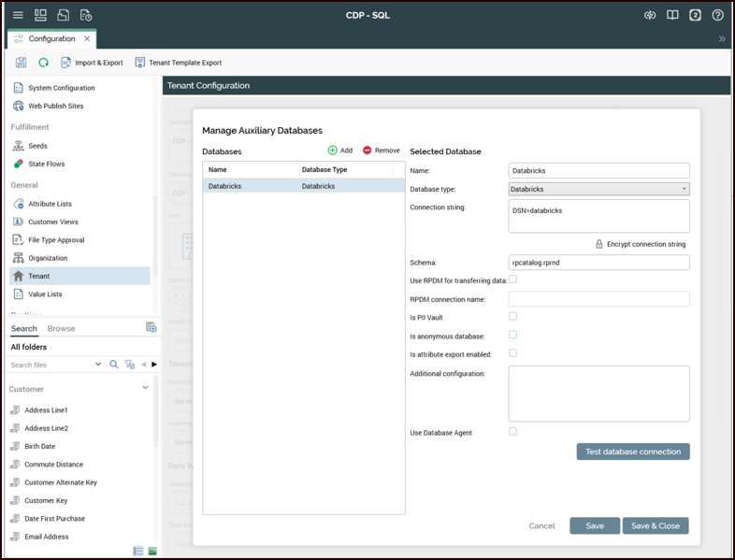This screenshot has height=560, width=735.
Task: Click Test database connection button
Action: pos(633,452)
